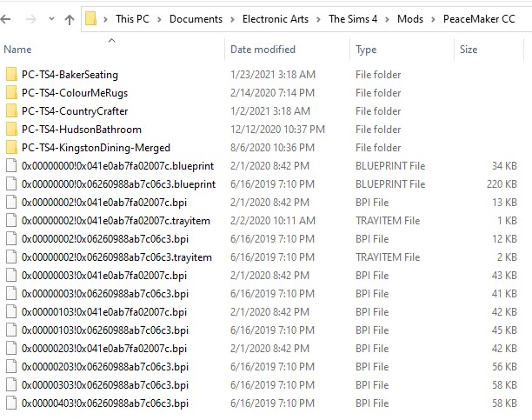Select file name 0x00000000!0x06260988ab7c06c3.blueprint
Screen dimensions: 532x420
(x=118, y=184)
